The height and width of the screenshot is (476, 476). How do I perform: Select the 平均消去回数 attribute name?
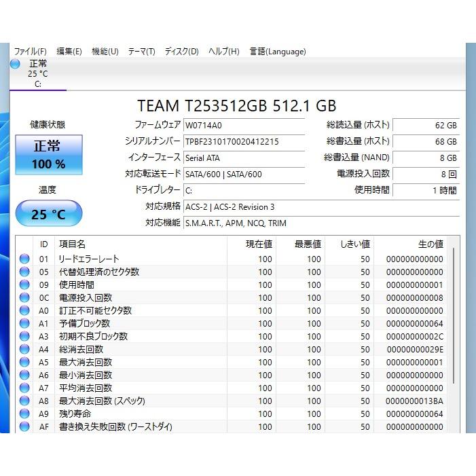click(x=86, y=388)
